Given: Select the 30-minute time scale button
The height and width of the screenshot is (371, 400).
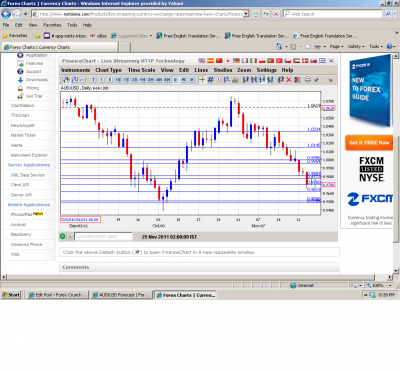Looking at the screenshot, I should click(x=134, y=80).
